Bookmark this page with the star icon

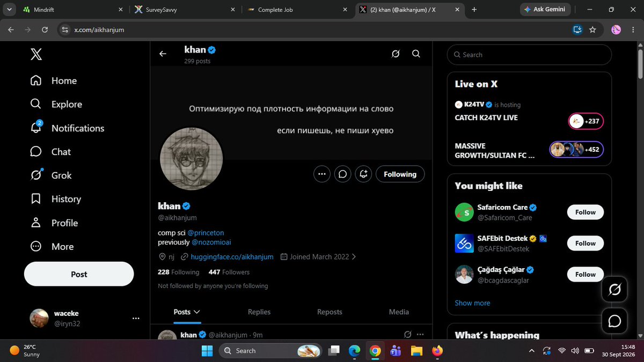592,29
